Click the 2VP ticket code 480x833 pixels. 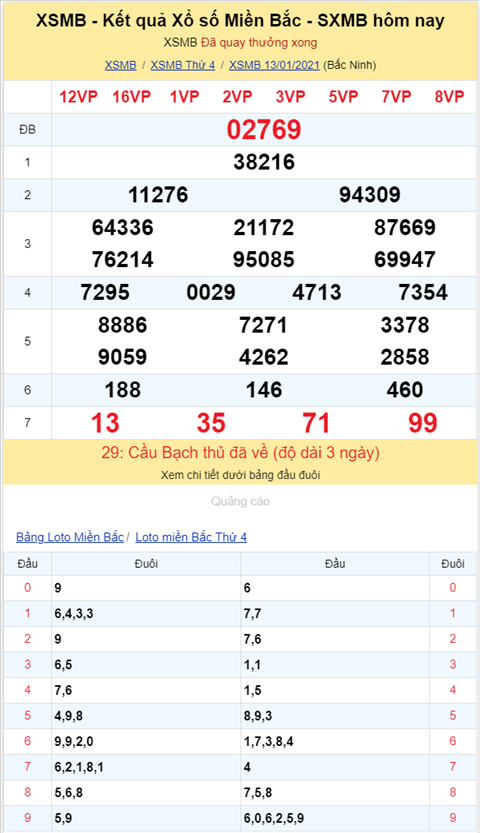coord(237,97)
